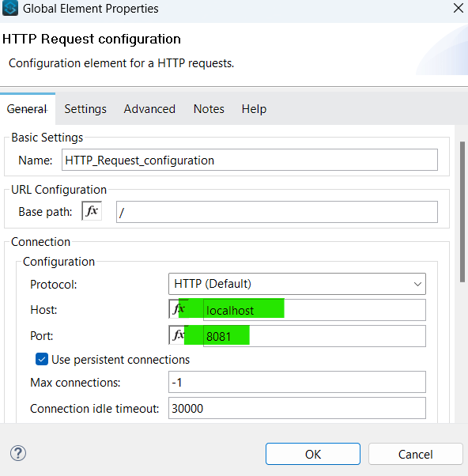Toggle the Host field fx expression button

(x=179, y=309)
